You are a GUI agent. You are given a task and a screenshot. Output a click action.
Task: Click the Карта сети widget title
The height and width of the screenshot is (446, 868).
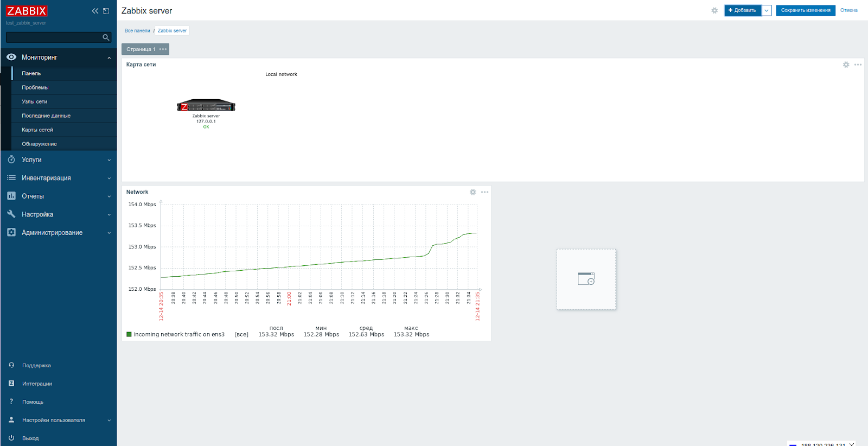coord(141,65)
